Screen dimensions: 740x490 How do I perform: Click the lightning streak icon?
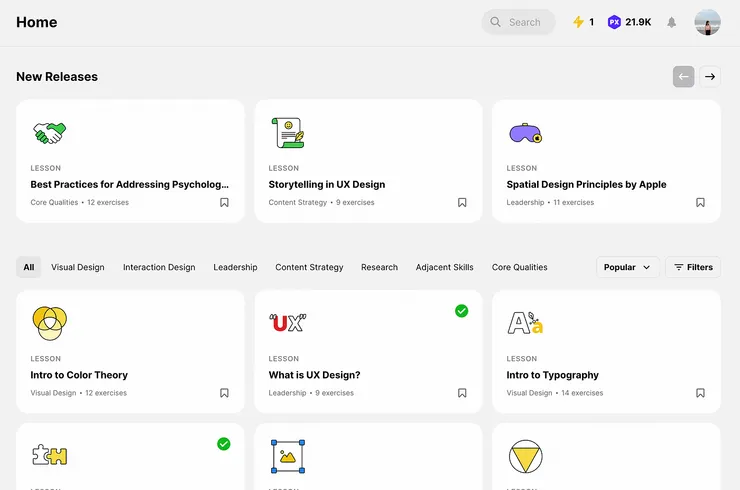pyautogui.click(x=578, y=22)
